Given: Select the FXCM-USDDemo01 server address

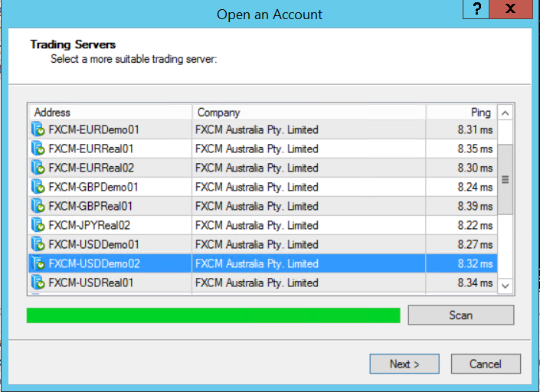Looking at the screenshot, I should tap(93, 244).
